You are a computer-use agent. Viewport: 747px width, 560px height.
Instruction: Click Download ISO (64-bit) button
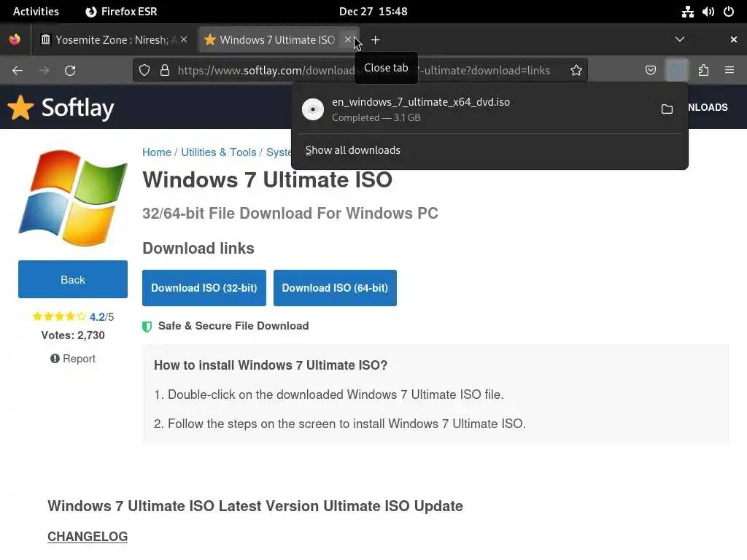point(335,288)
